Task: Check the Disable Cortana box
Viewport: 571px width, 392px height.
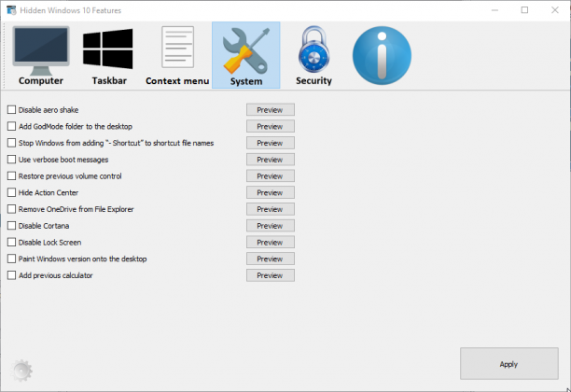Action: coord(11,226)
